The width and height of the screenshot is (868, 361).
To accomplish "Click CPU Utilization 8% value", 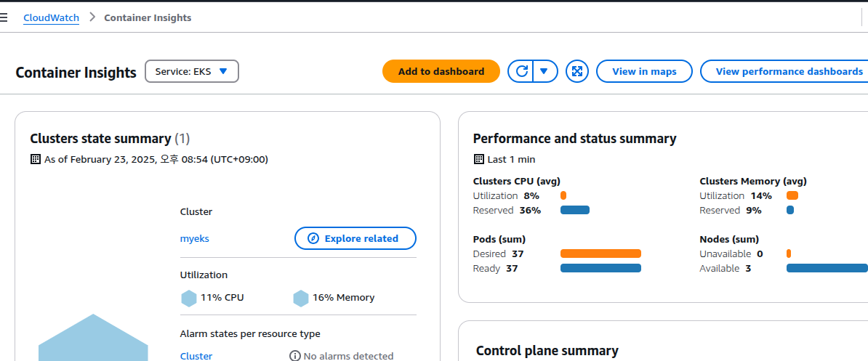I will pyautogui.click(x=531, y=195).
